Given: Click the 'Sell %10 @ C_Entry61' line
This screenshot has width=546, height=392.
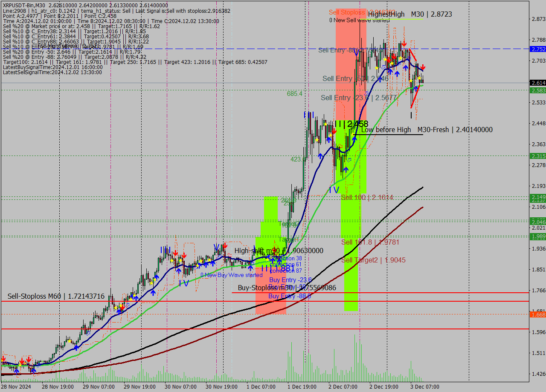Looking at the screenshot, I should [x=76, y=37].
